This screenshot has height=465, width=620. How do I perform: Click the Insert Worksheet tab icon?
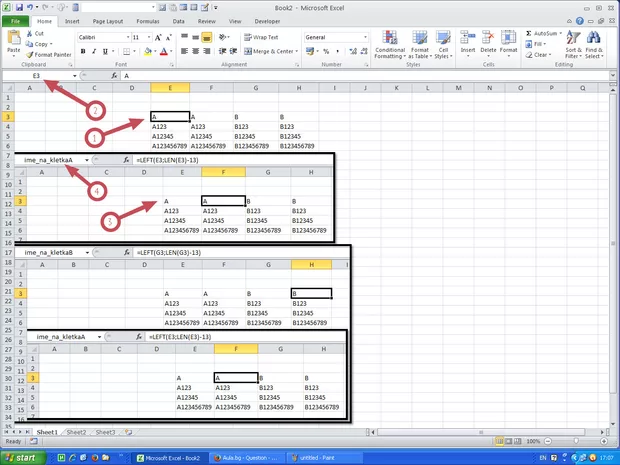point(128,432)
